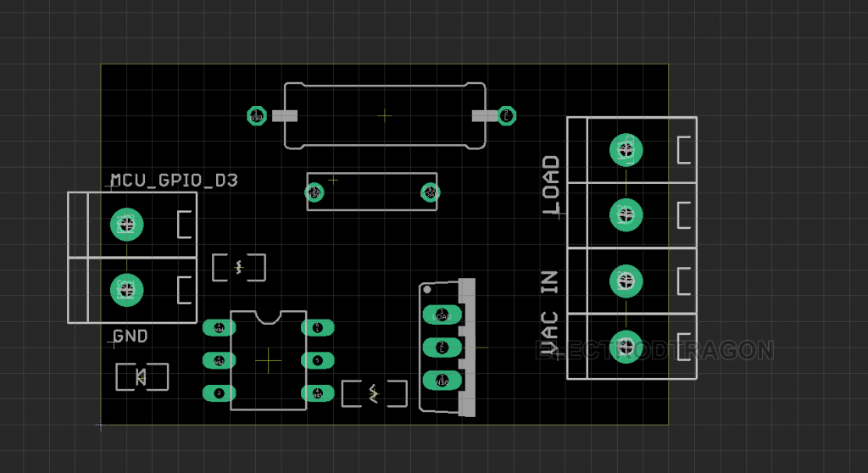The height and width of the screenshot is (473, 868).
Task: Select left pad of large fuse holder
Action: click(x=257, y=115)
